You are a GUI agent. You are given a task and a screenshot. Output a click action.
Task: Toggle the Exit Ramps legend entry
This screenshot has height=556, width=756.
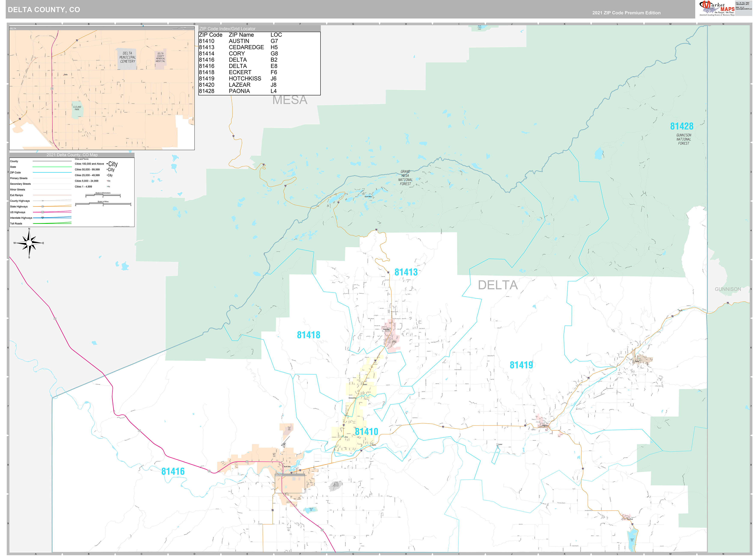[x=16, y=195]
